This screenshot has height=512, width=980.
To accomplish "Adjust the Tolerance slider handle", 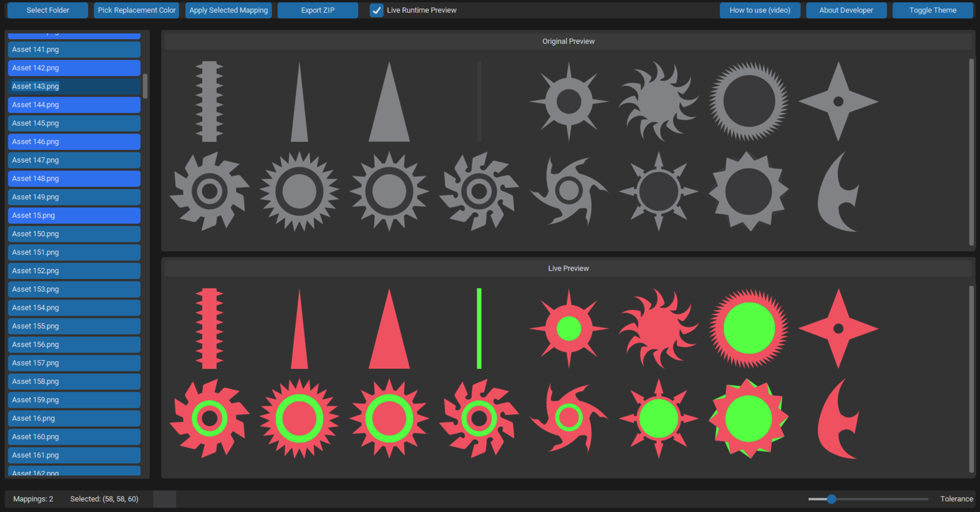I will [x=831, y=499].
